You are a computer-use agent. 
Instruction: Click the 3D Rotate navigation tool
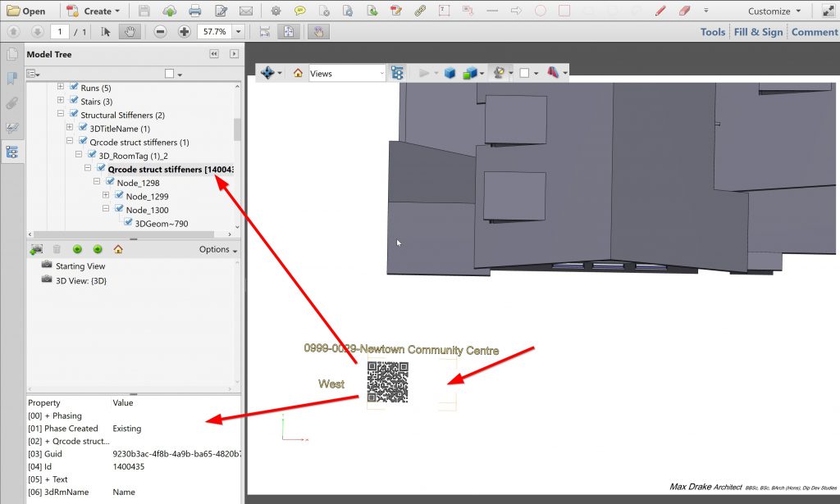[x=267, y=73]
